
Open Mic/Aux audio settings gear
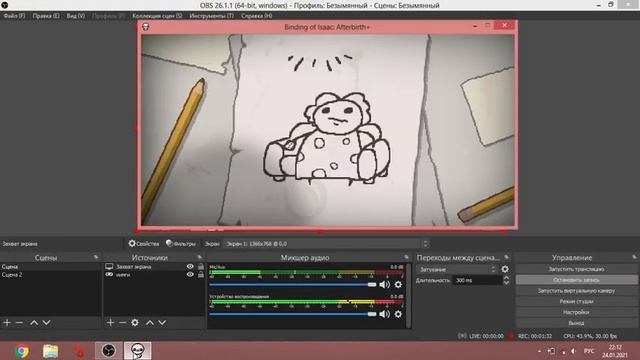coord(398,284)
